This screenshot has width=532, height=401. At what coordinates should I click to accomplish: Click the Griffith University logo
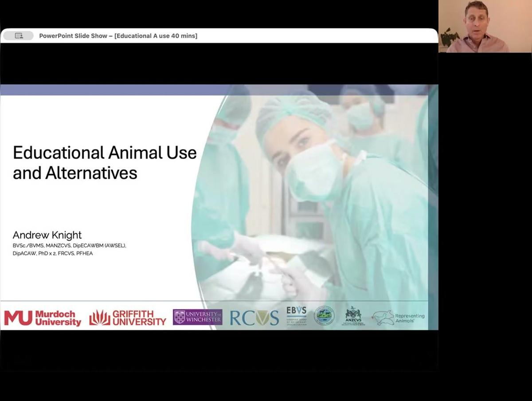click(x=128, y=318)
